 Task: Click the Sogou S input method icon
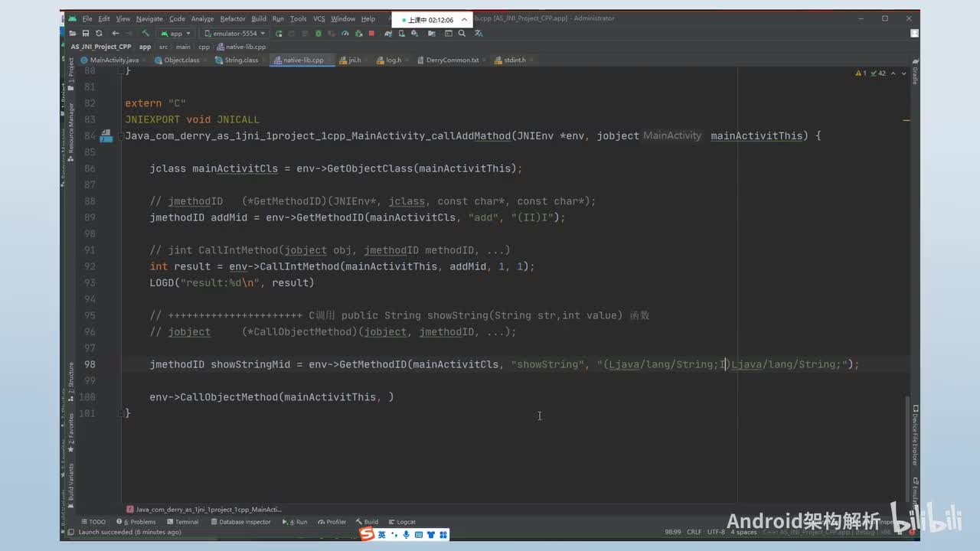(367, 534)
